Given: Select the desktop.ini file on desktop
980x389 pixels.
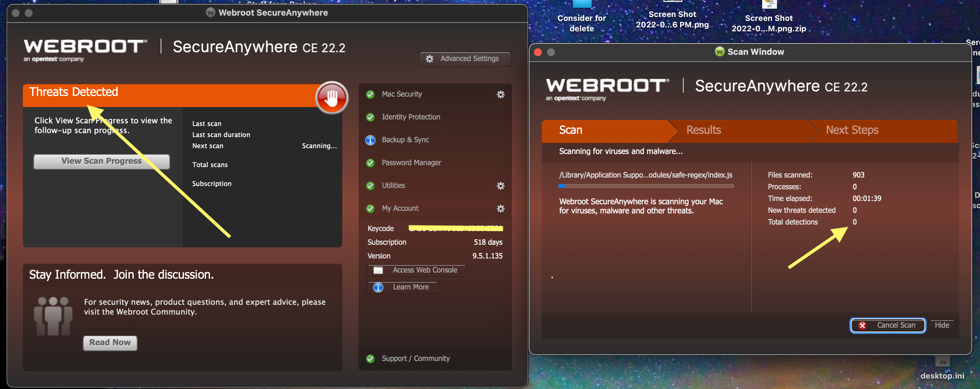Looking at the screenshot, I should pyautogui.click(x=942, y=368).
